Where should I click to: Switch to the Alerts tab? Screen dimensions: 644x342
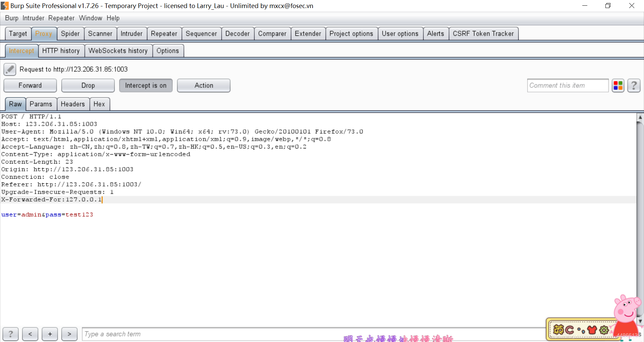point(436,34)
